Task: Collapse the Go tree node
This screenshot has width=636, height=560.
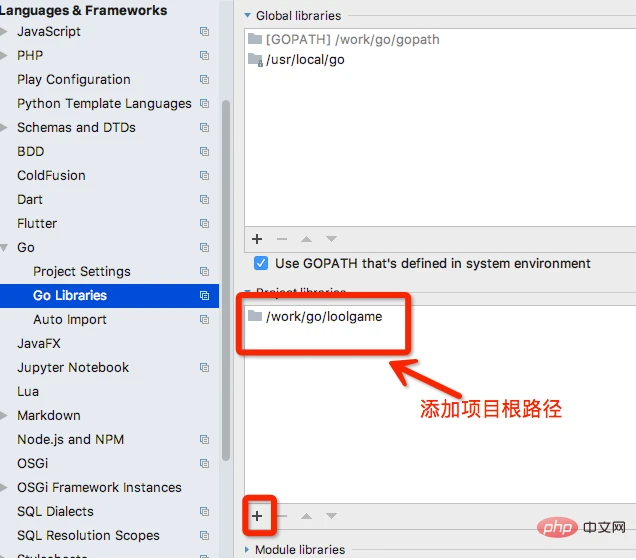Action: 4,247
